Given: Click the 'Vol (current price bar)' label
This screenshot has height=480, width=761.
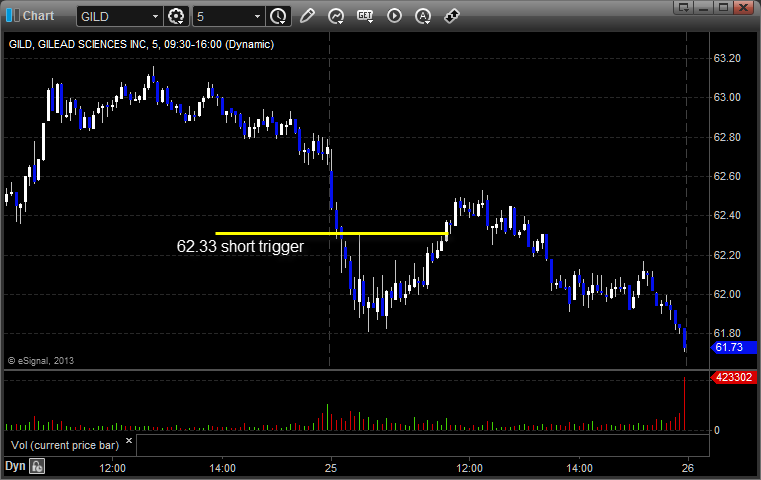Looking at the screenshot, I should (65, 445).
